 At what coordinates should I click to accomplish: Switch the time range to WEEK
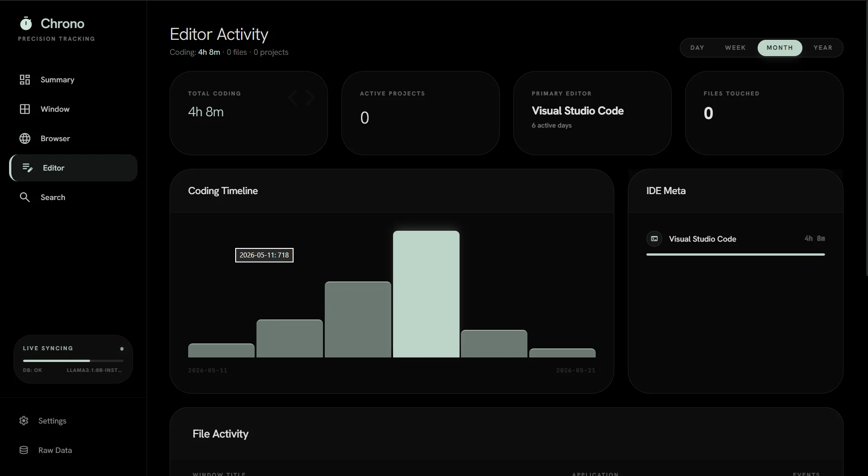(735, 48)
